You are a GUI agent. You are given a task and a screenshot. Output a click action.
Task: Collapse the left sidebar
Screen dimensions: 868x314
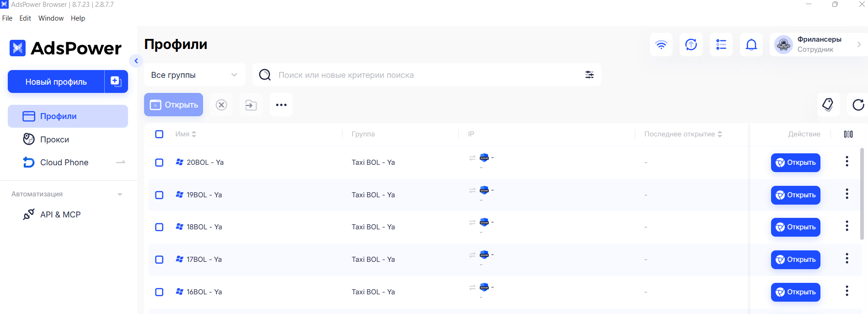(x=136, y=61)
